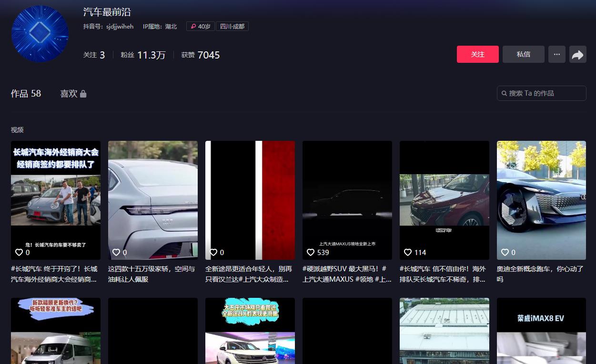The image size is (596, 364).
Task: Open caption 这四款十五万级家轿
Action: [x=152, y=274]
